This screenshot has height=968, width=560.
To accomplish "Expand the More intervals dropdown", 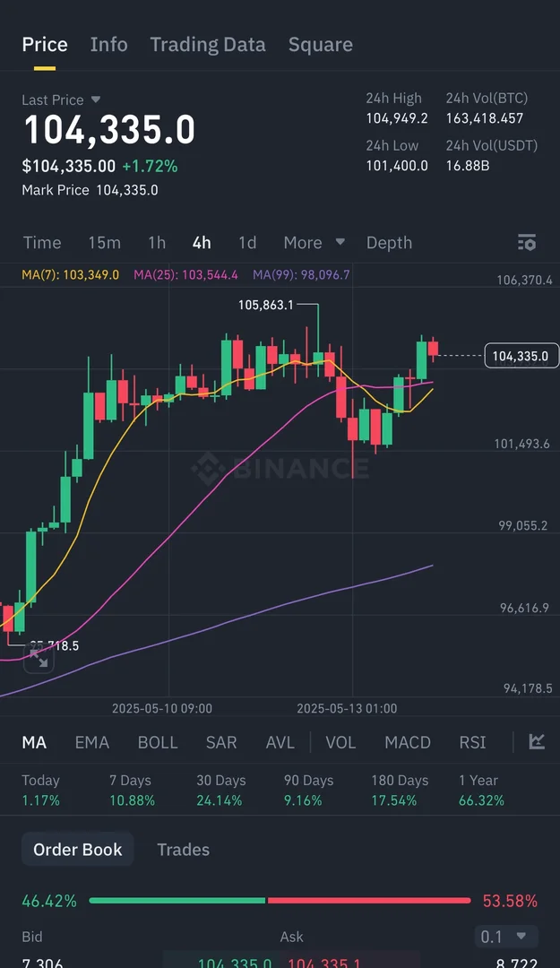I will [x=314, y=243].
